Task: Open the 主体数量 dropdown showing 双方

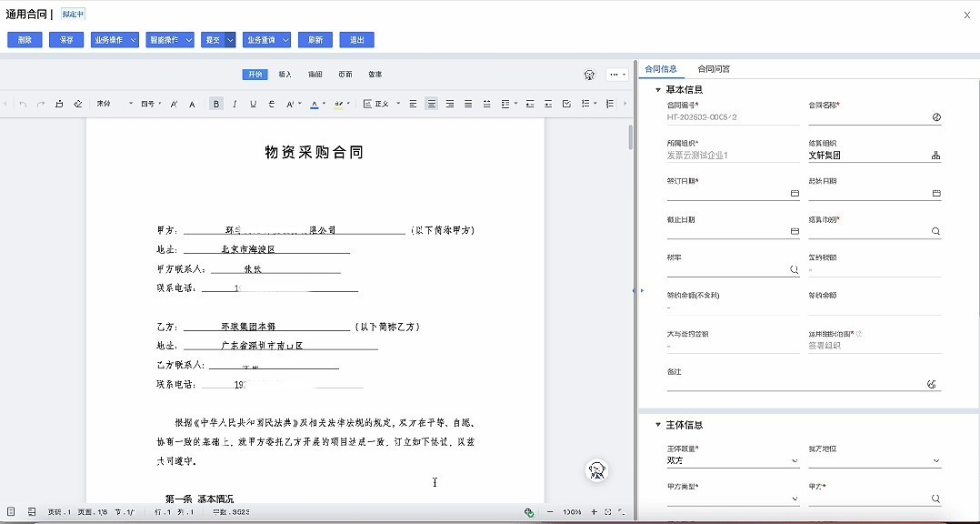Action: pos(732,461)
